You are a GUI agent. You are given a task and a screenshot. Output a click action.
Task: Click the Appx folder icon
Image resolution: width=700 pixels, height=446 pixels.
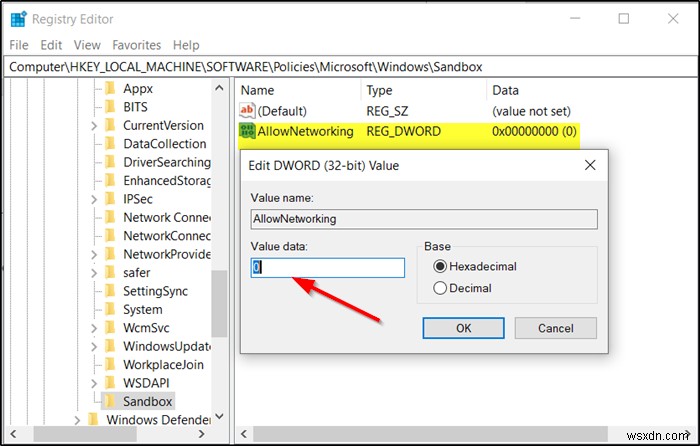[110, 88]
